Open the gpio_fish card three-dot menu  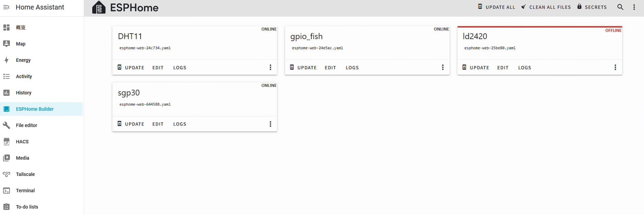pos(442,67)
